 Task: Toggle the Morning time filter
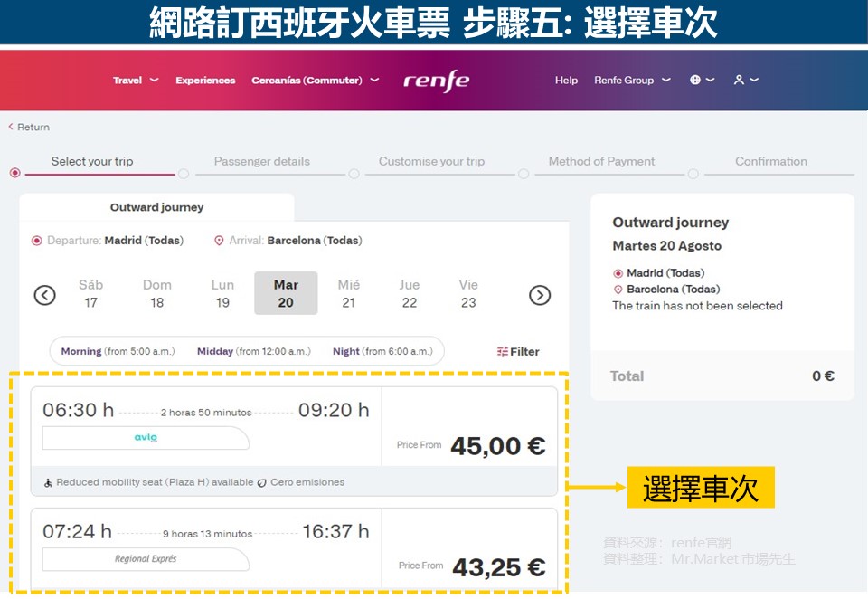pyautogui.click(x=118, y=352)
